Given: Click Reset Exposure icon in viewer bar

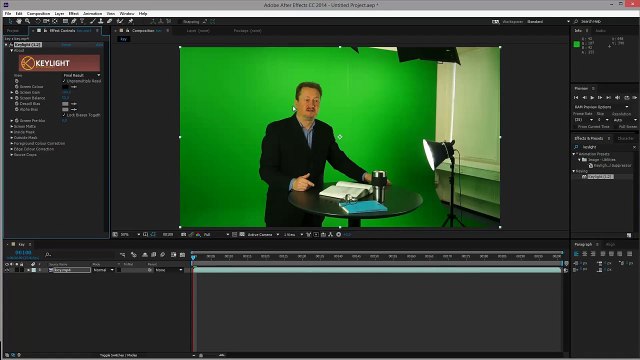Looking at the screenshot, I should (338, 235).
